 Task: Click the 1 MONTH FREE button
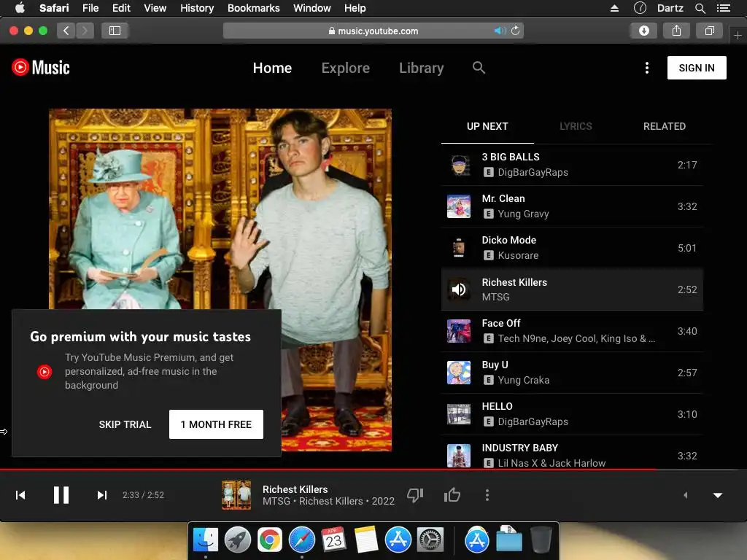216,424
